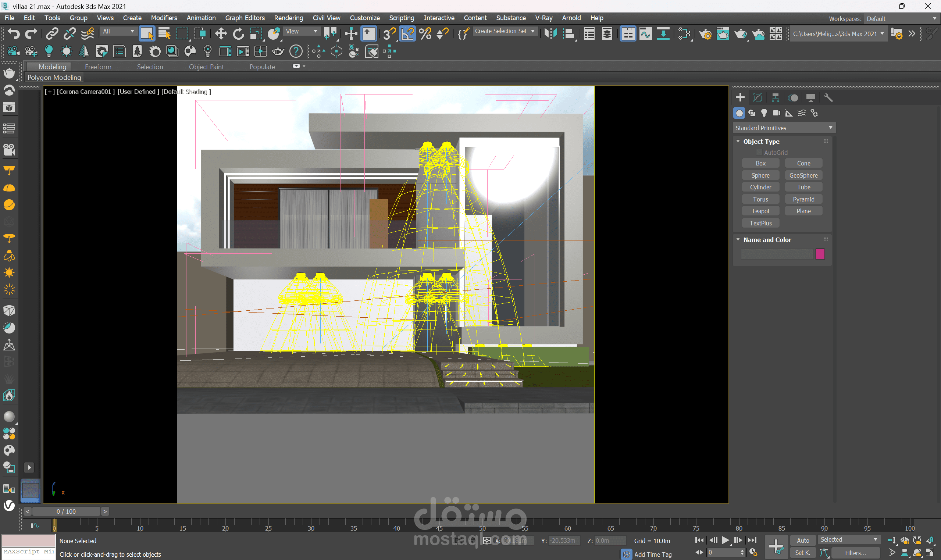Switch to the Freeform ribbon tab
941x560 pixels.
(x=98, y=67)
